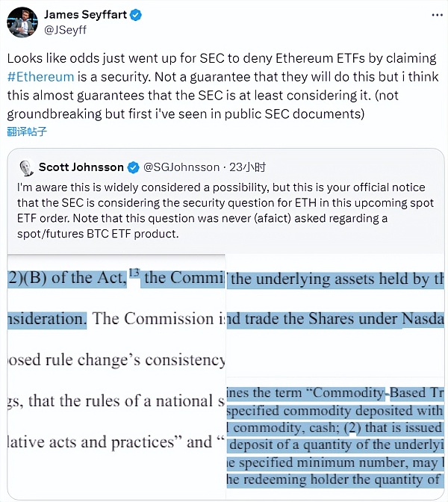Open the top-right image mentioning Nasdaq shares
This screenshot has width=448, height=502.
(x=337, y=299)
